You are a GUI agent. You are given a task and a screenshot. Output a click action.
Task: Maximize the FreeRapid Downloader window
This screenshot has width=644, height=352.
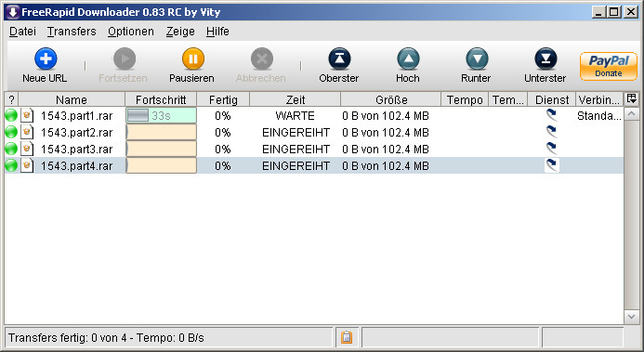pos(614,12)
